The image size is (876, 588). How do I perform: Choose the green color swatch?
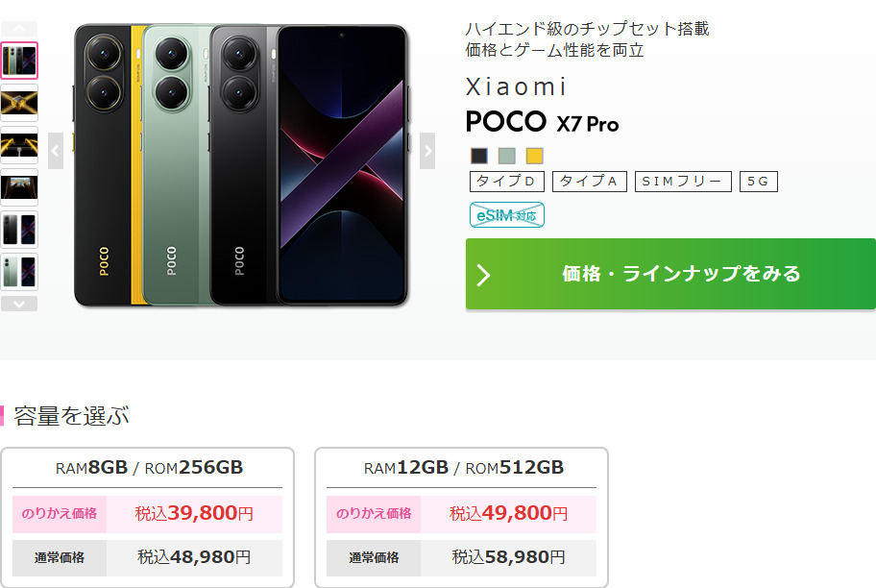(x=507, y=156)
